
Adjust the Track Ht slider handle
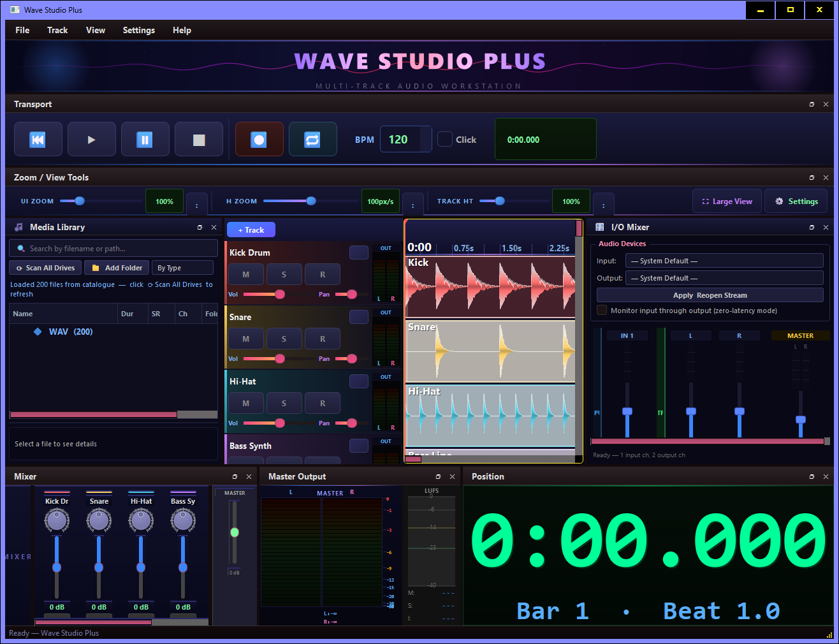click(x=500, y=201)
